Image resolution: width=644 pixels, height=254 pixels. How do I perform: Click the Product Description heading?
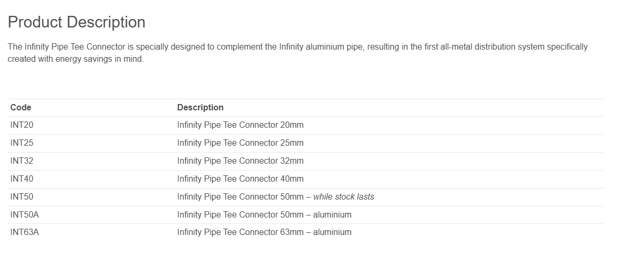coord(76,22)
